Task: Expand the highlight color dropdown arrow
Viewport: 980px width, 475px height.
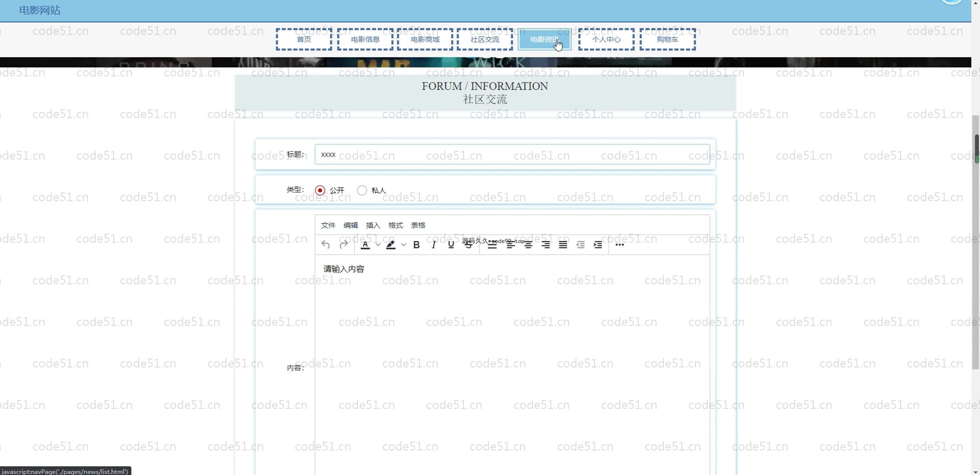Action: [404, 245]
